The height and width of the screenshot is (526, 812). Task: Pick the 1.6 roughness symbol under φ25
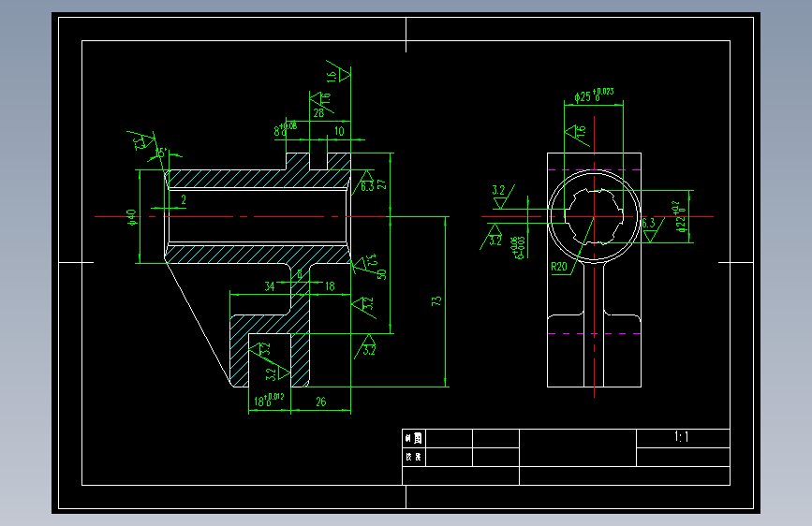click(577, 135)
